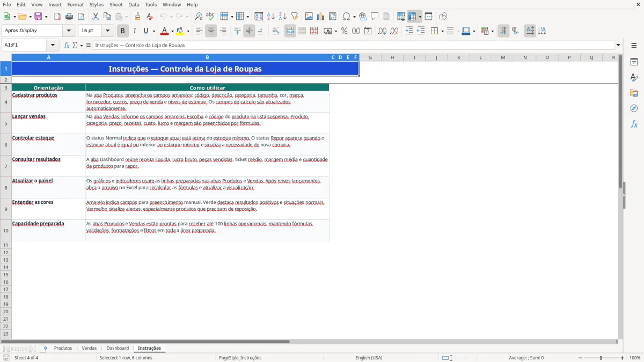
Task: Select row 12 header
Action: point(6,252)
